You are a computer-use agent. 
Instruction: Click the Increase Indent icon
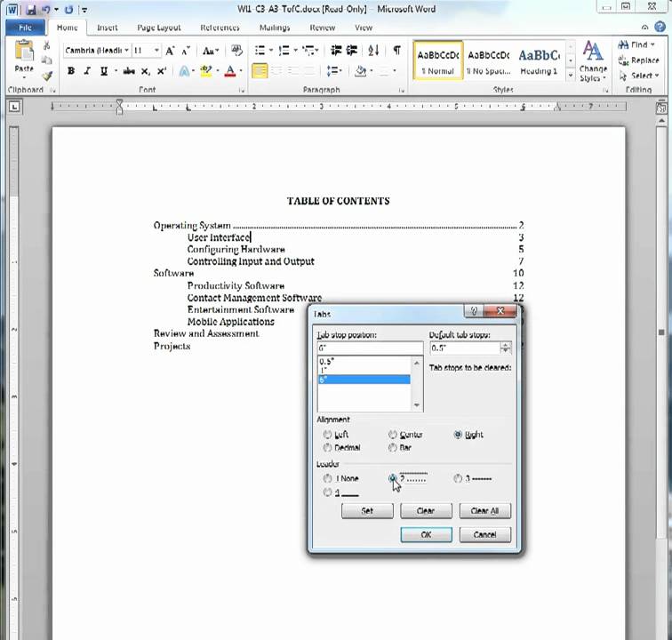pos(352,50)
